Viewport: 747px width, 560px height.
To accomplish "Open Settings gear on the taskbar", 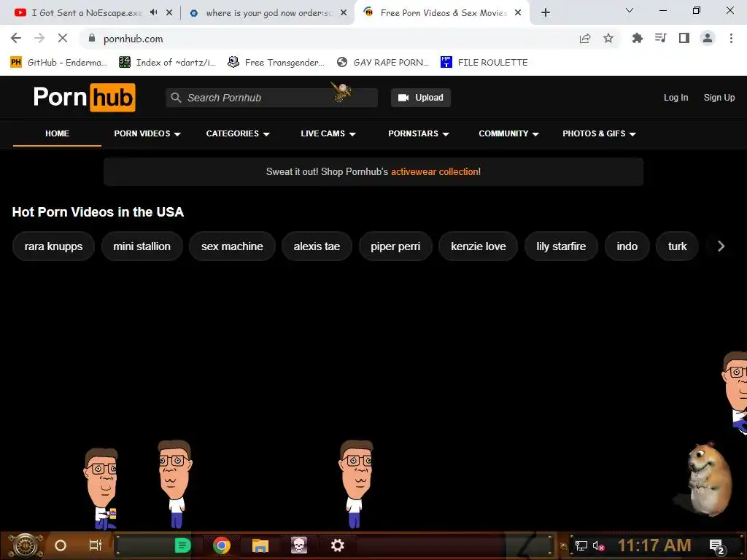I will click(337, 545).
